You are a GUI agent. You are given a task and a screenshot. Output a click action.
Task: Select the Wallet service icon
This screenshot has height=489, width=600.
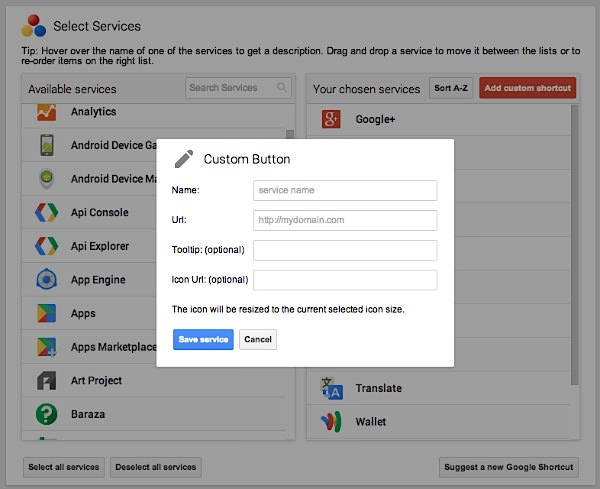click(331, 422)
